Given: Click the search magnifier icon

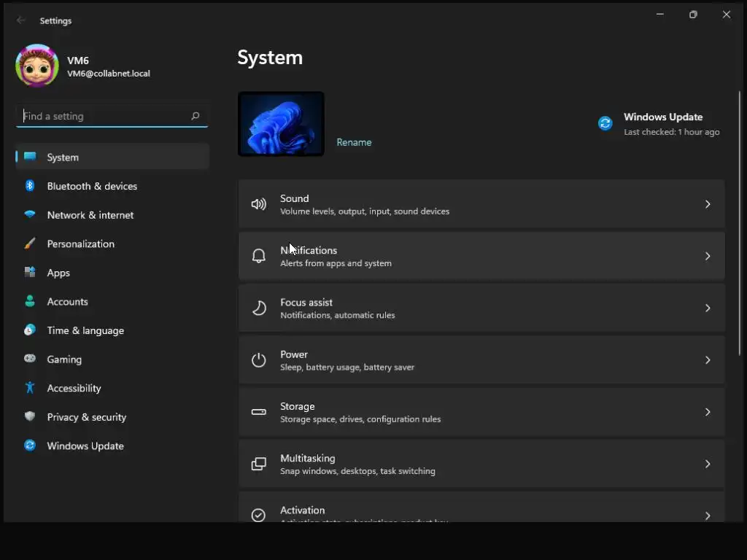Looking at the screenshot, I should [195, 116].
